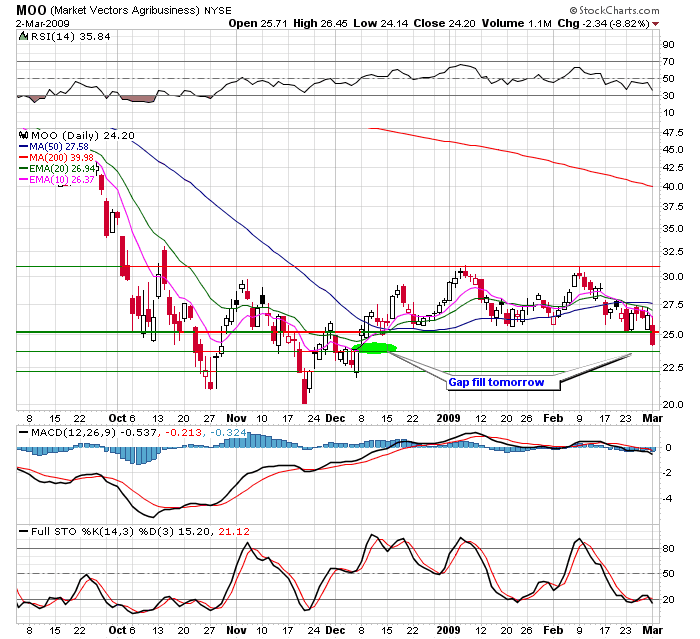Click the -4 level on MACD axis
Screen dimensions: 700x639
668,499
